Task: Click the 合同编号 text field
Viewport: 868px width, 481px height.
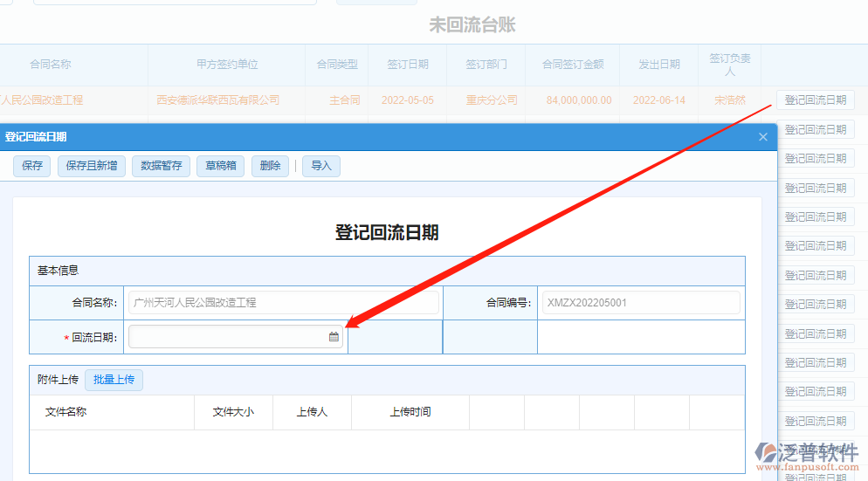Action: coord(640,303)
